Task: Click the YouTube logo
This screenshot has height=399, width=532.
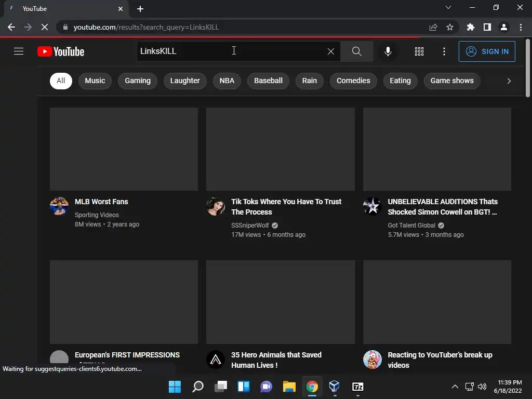Action: [x=61, y=51]
